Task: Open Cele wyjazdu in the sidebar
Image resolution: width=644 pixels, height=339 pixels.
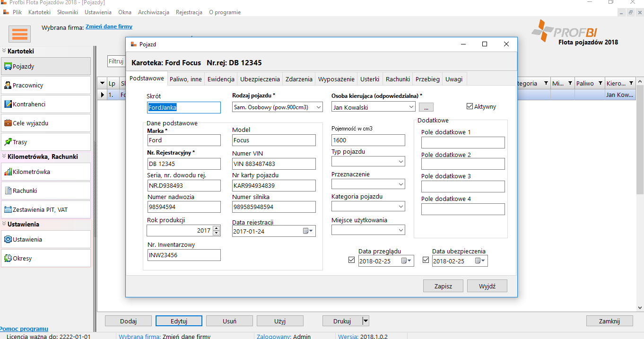Action: 46,123
